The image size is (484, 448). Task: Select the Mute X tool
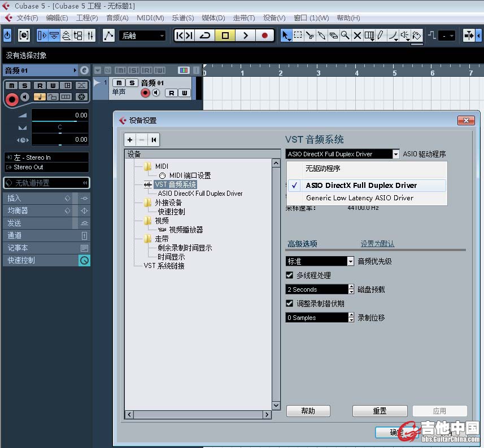[x=357, y=36]
